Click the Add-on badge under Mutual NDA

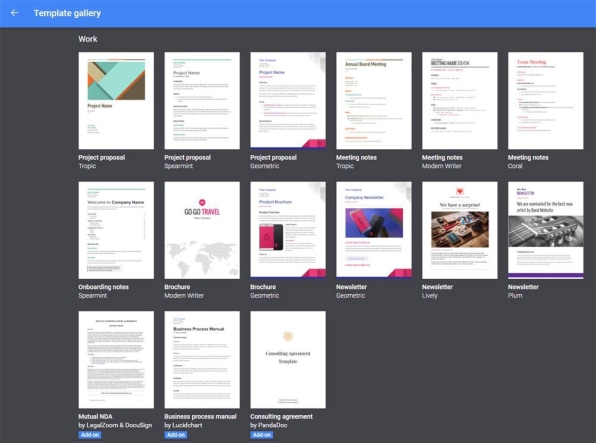point(90,435)
